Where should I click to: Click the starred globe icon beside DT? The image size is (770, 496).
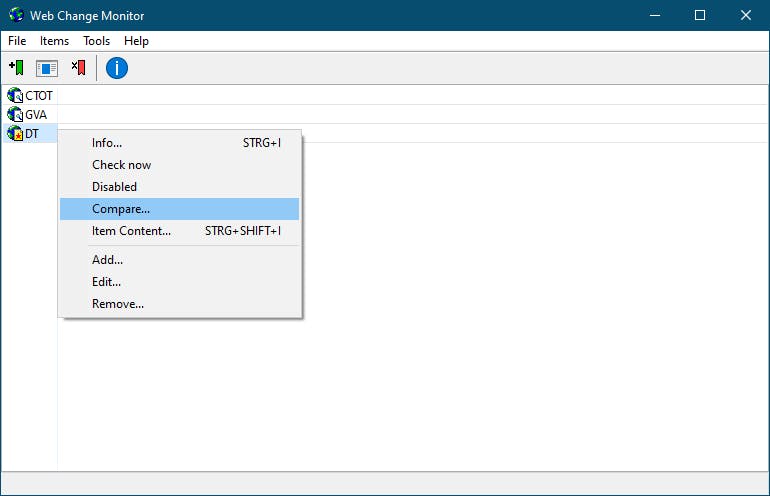pyautogui.click(x=15, y=133)
